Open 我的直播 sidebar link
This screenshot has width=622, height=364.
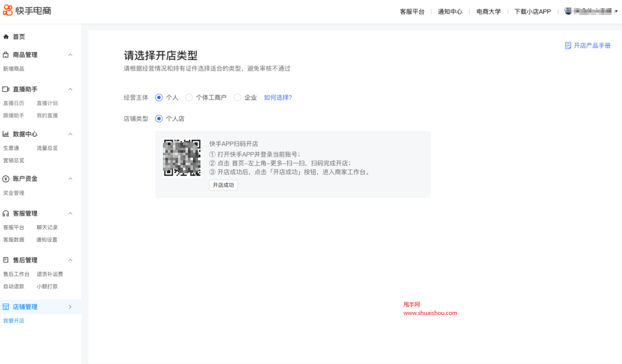pos(47,115)
